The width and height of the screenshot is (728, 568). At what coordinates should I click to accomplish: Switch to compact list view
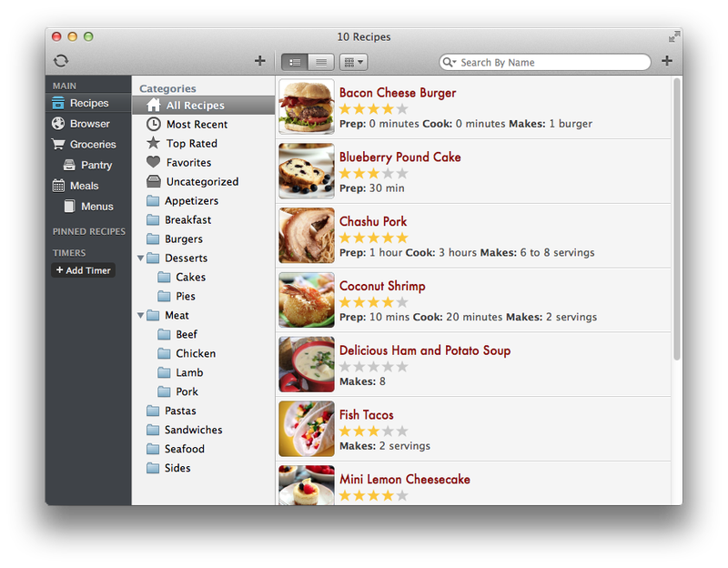click(x=320, y=62)
